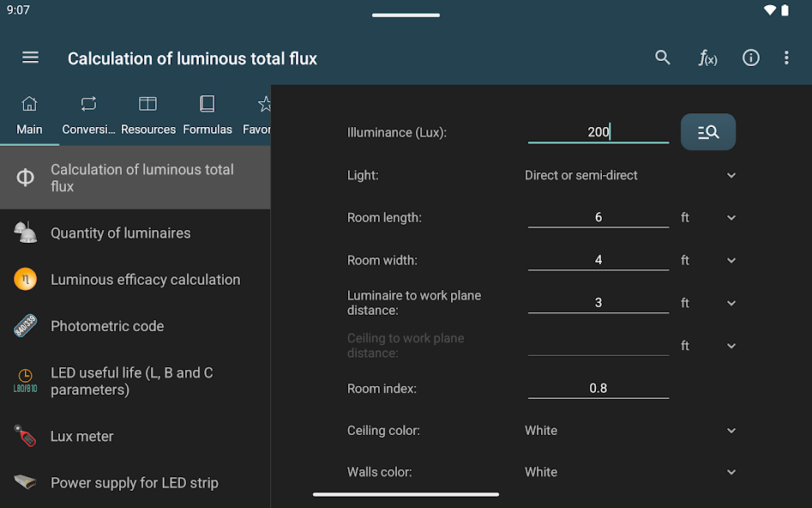Open the f(x) formula icon
812x508 pixels.
[707, 57]
